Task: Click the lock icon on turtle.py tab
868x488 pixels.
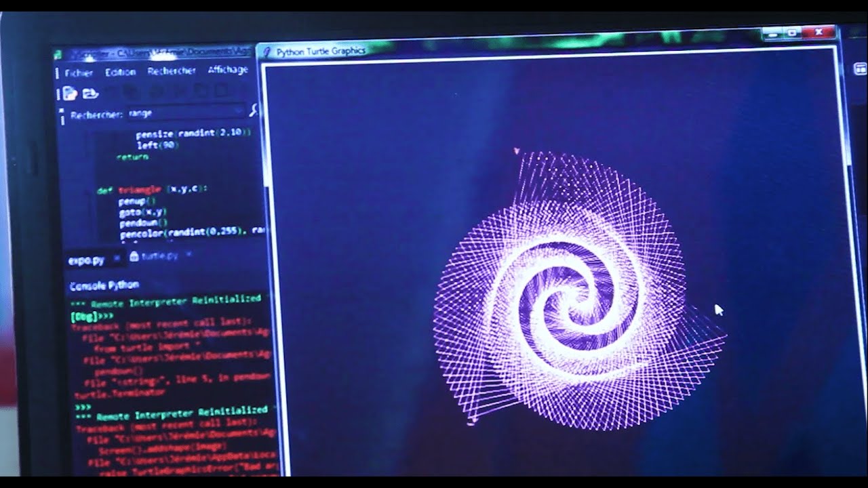Action: [134, 256]
